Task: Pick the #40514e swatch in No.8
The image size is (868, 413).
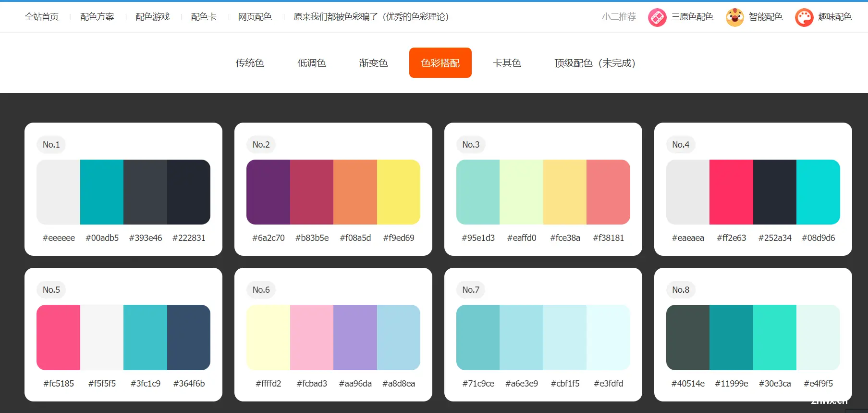Action: coord(688,338)
